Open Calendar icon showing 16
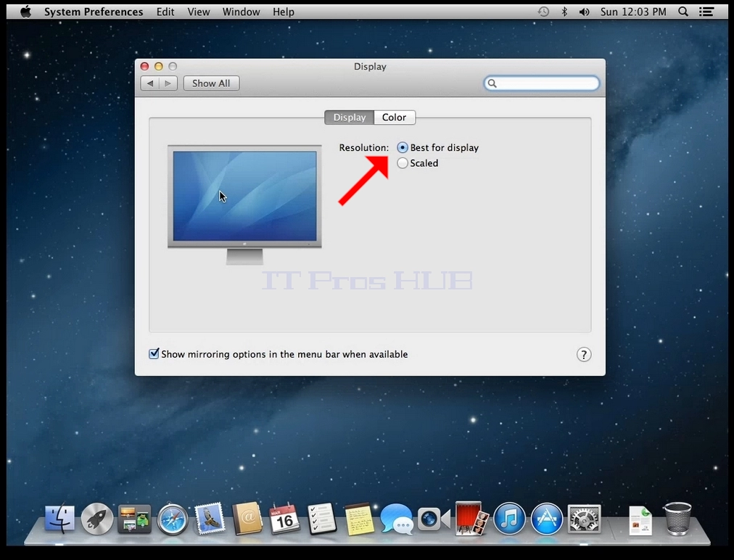The width and height of the screenshot is (734, 560). pos(284,519)
